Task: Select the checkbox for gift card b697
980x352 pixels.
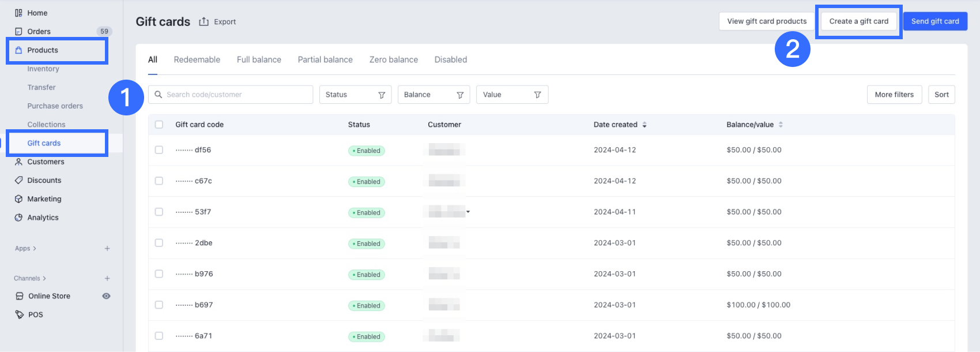Action: pos(159,305)
